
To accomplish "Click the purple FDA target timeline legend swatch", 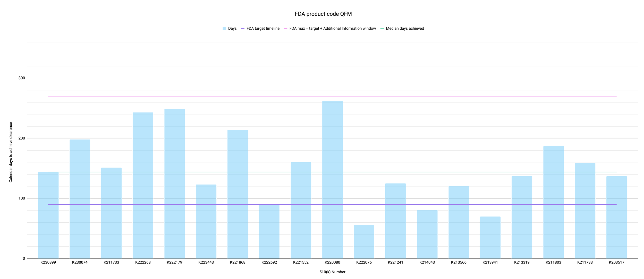I will (x=242, y=29).
